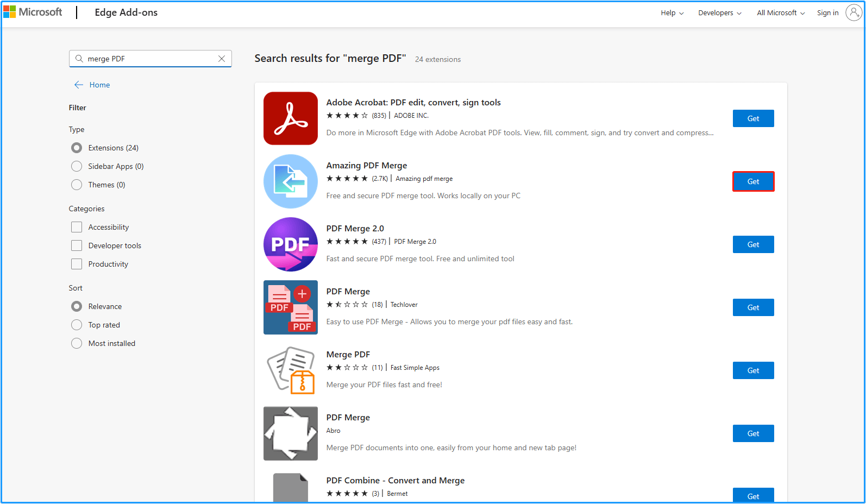866x504 pixels.
Task: Get the Adobe Acrobat extension
Action: (x=753, y=118)
